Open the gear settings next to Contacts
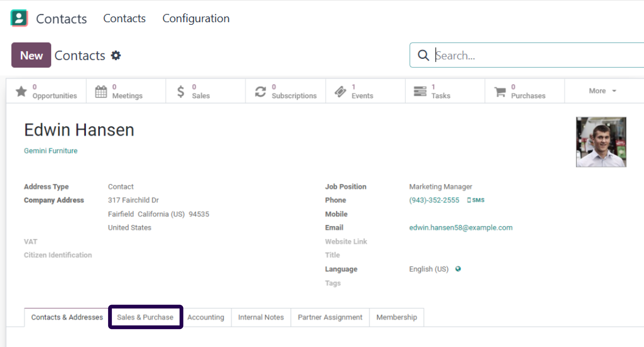Image resolution: width=644 pixels, height=347 pixels. tap(116, 55)
